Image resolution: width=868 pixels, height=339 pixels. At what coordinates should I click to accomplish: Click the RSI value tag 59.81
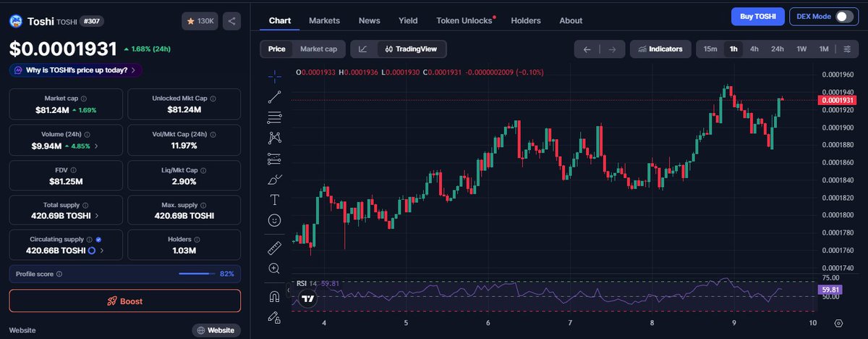tap(829, 290)
